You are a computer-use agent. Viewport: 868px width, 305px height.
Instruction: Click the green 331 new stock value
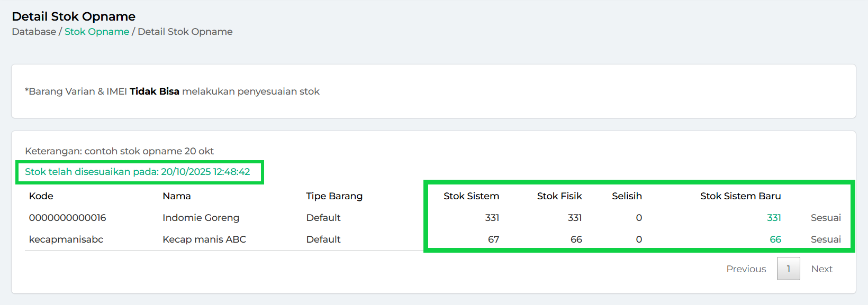pos(774,218)
